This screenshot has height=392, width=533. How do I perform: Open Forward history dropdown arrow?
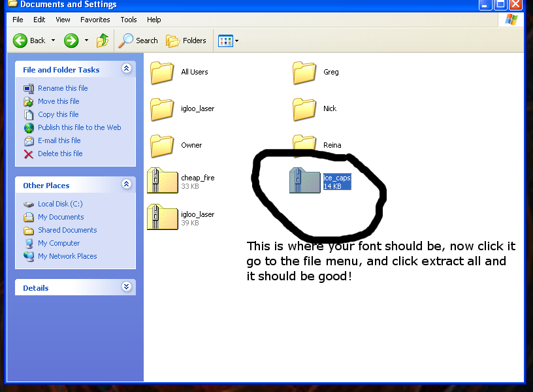tap(87, 41)
